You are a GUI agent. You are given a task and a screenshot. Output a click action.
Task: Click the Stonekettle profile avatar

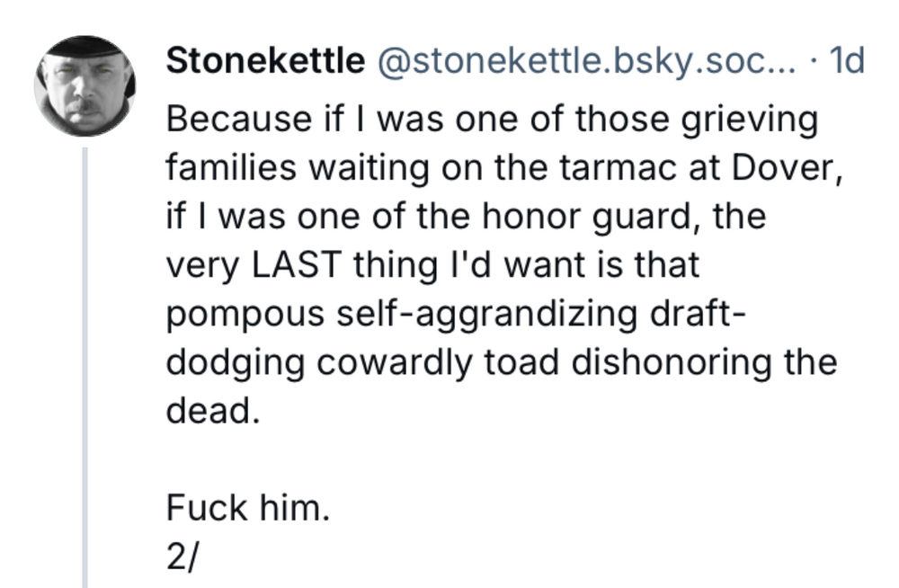85,87
